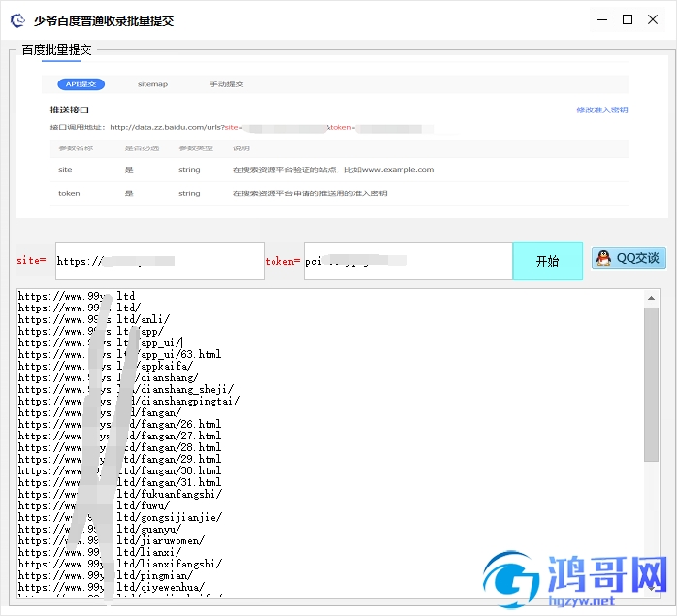677x616 pixels.
Task: Click the URL line ending in /dianshangpingtai/
Action: pos(129,402)
